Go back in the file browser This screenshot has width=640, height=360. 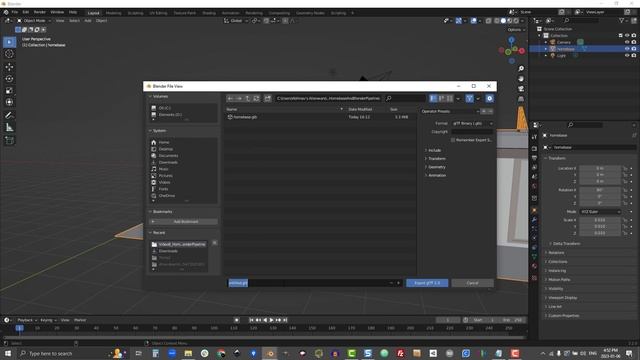[231, 98]
